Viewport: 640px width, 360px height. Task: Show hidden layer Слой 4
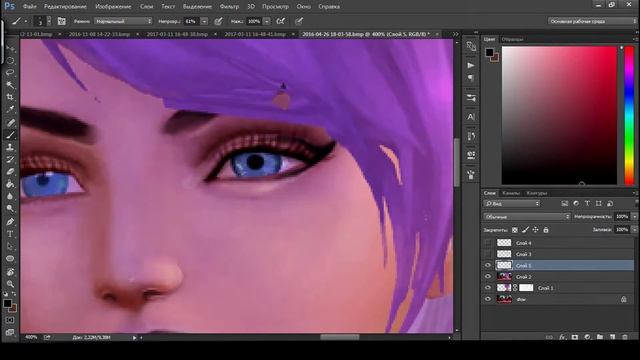point(488,243)
